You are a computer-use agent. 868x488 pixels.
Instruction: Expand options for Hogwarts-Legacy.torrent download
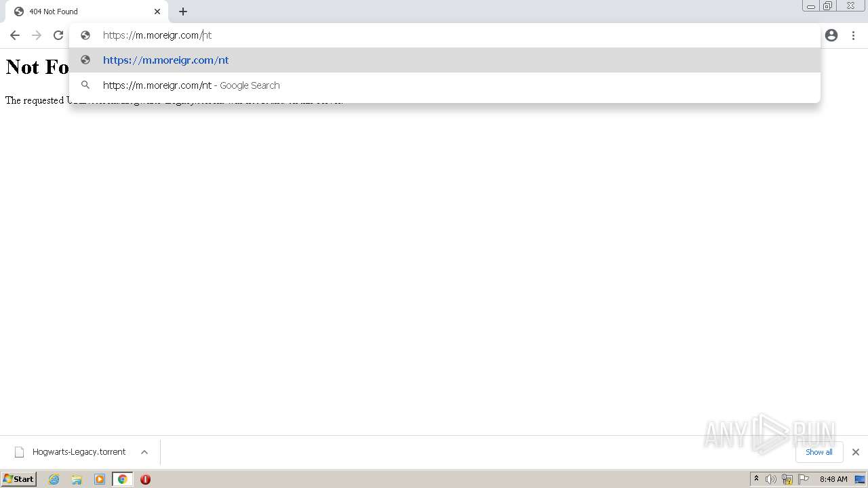tap(144, 452)
